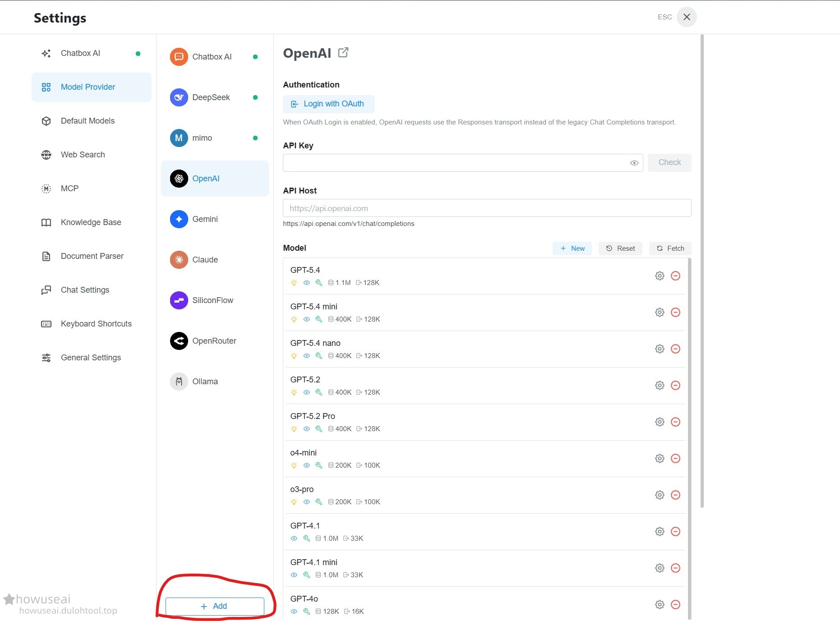Open the Keyboard Shortcuts section
The height and width of the screenshot is (621, 840).
(92, 324)
